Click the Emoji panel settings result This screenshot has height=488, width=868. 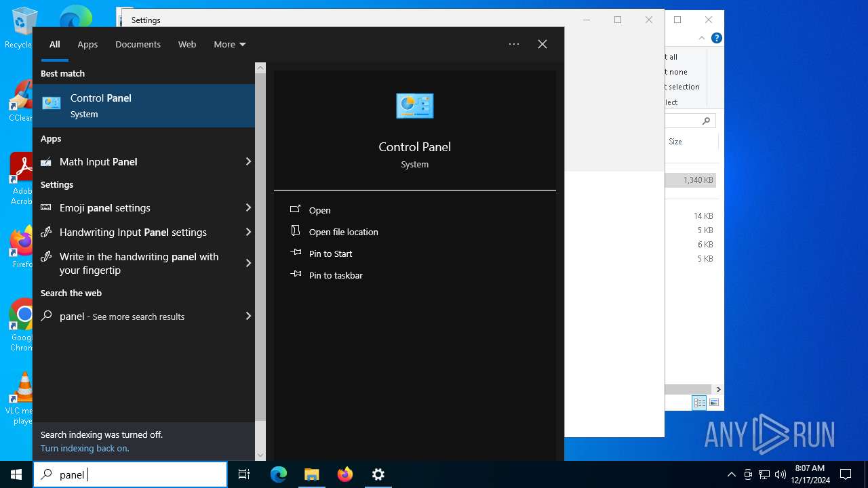[x=144, y=207]
